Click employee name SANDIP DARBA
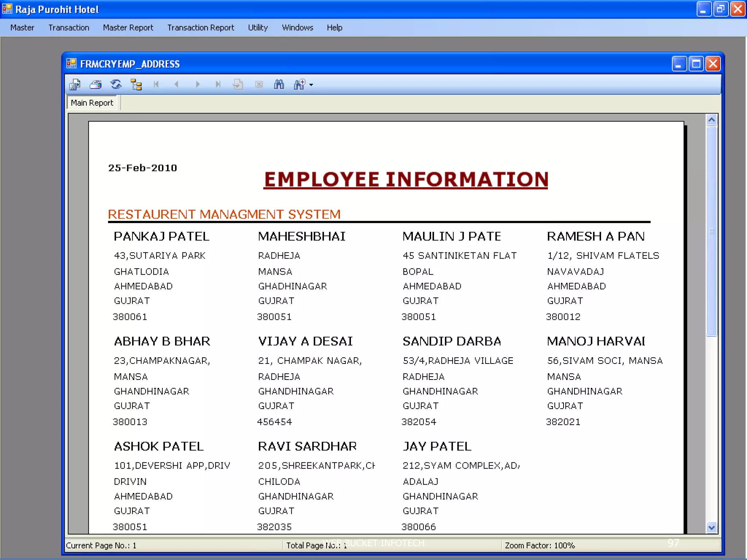The width and height of the screenshot is (747, 560). 452,341
